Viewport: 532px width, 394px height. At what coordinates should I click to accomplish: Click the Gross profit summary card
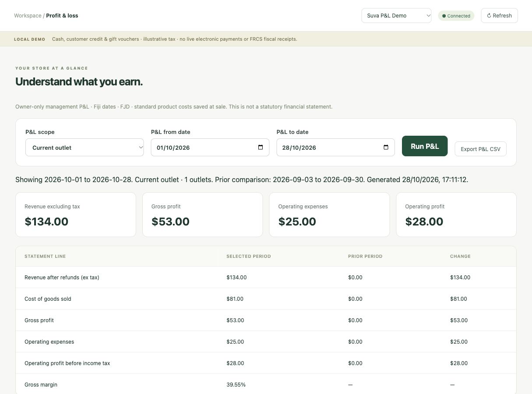point(202,215)
